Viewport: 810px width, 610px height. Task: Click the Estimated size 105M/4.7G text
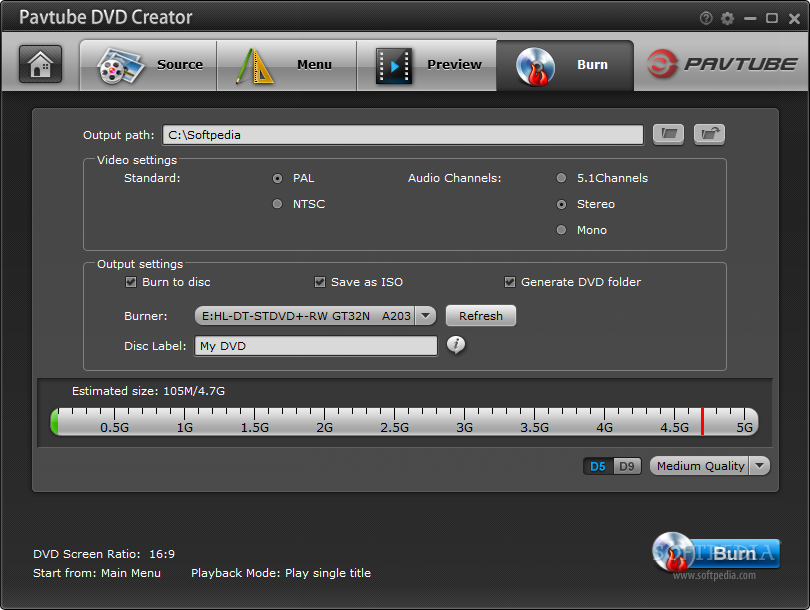click(148, 391)
